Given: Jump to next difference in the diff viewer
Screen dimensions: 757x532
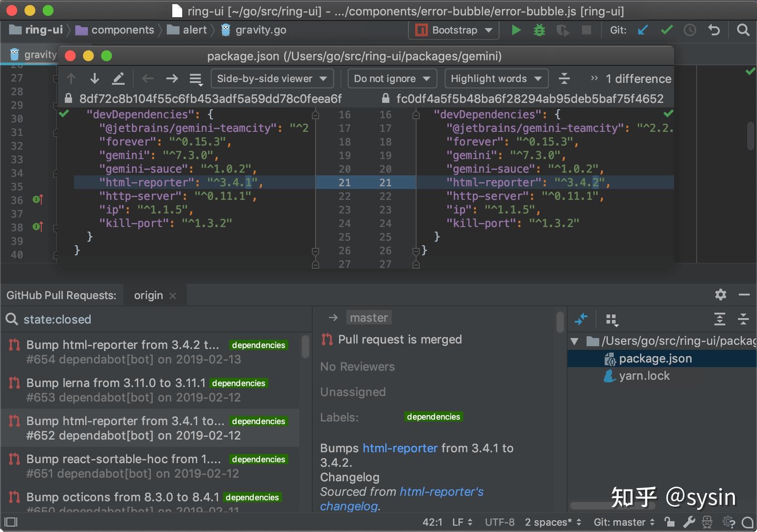Looking at the screenshot, I should pyautogui.click(x=94, y=78).
